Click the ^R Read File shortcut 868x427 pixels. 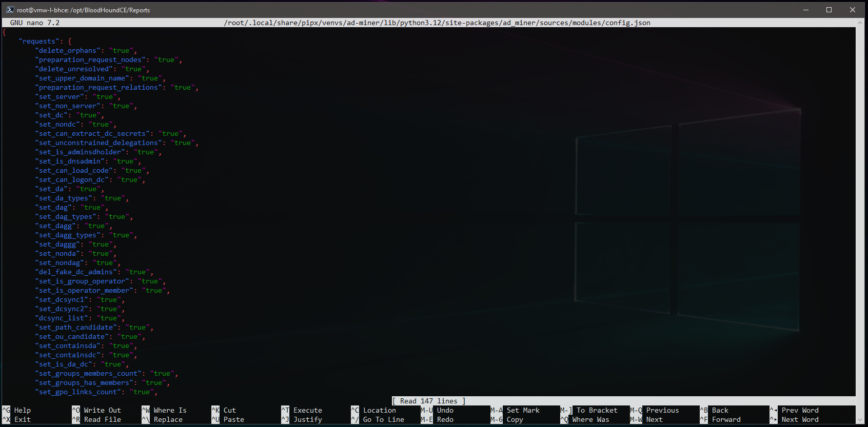pyautogui.click(x=96, y=420)
